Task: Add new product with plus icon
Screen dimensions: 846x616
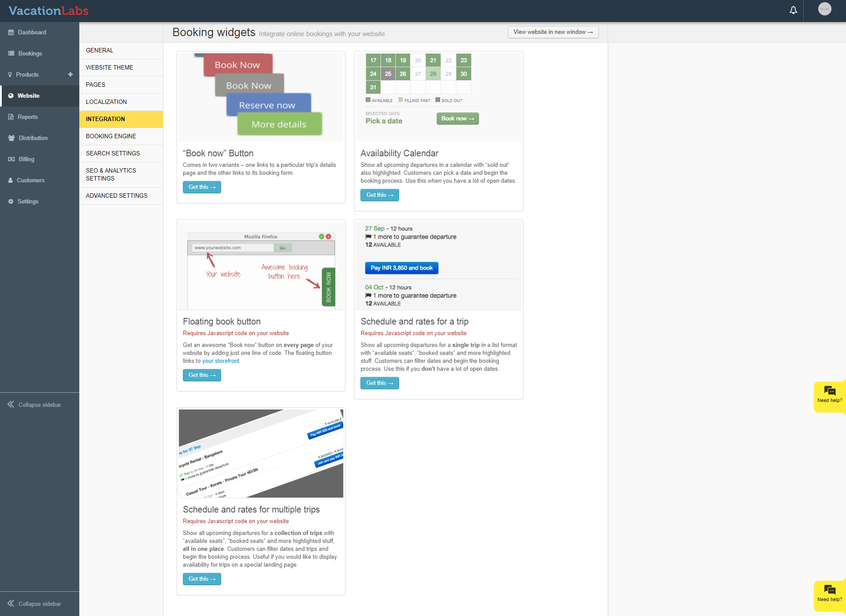Action: click(x=70, y=74)
